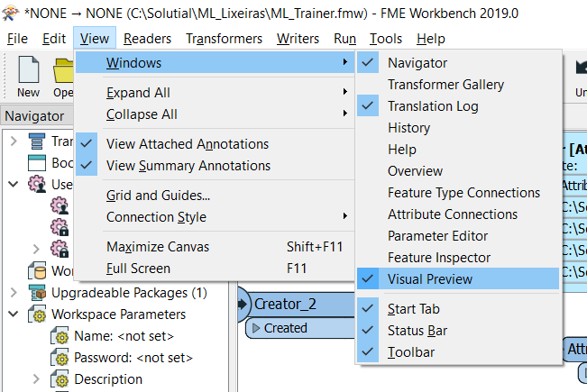The height and width of the screenshot is (392, 587).
Task: Click the Name parameter gear icon
Action: 60,336
